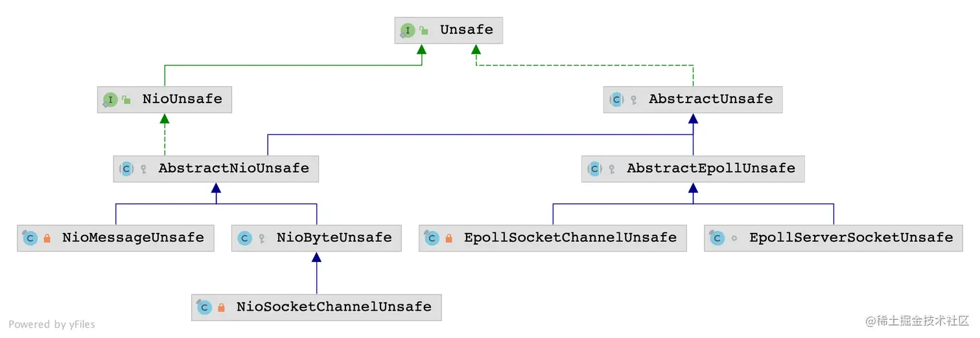Select the AbstractEpollUnsafe class label
Image resolution: width=980 pixels, height=338 pixels.
pos(710,168)
